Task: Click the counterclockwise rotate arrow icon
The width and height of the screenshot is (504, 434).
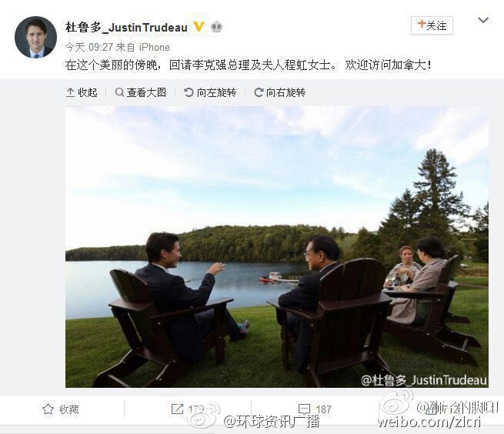Action: [x=189, y=92]
